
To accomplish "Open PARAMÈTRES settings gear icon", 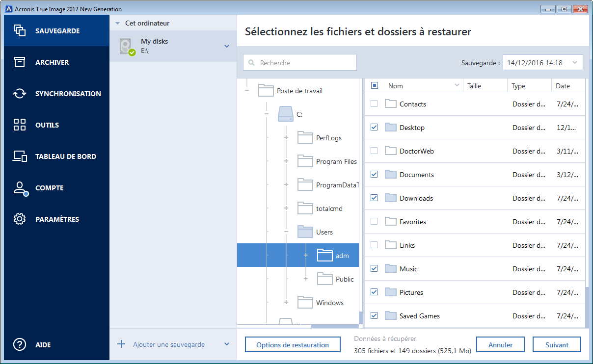I will point(20,219).
